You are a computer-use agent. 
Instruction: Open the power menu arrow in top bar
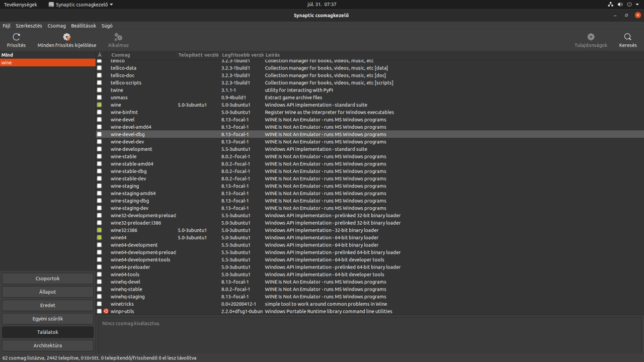click(x=637, y=4)
